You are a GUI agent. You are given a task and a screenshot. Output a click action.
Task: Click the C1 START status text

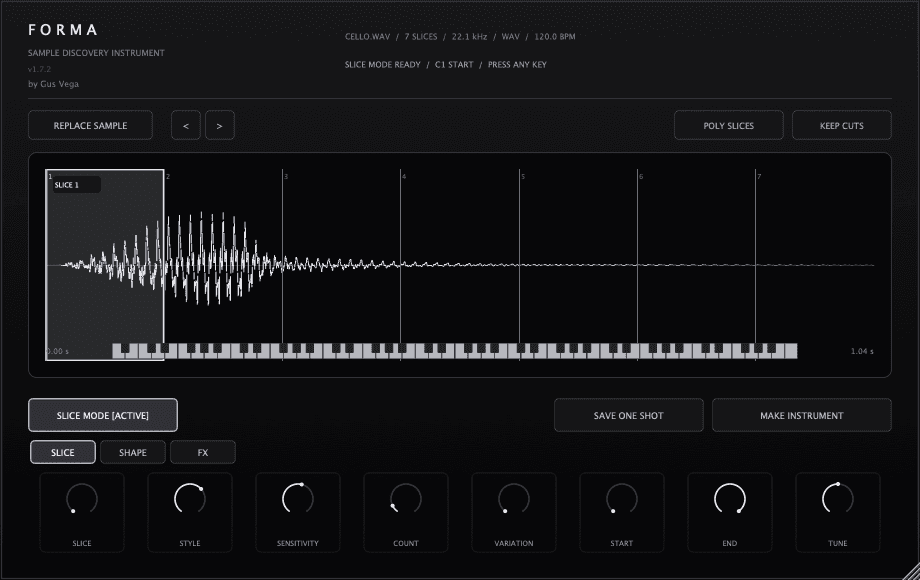tap(454, 65)
